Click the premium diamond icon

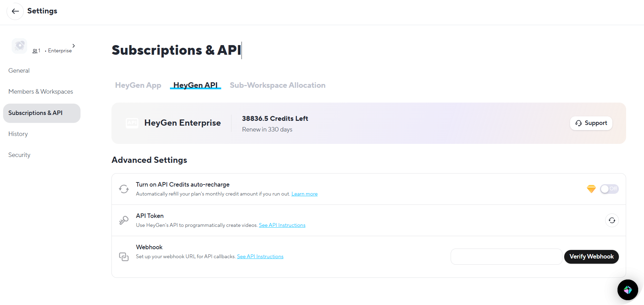[x=591, y=189]
